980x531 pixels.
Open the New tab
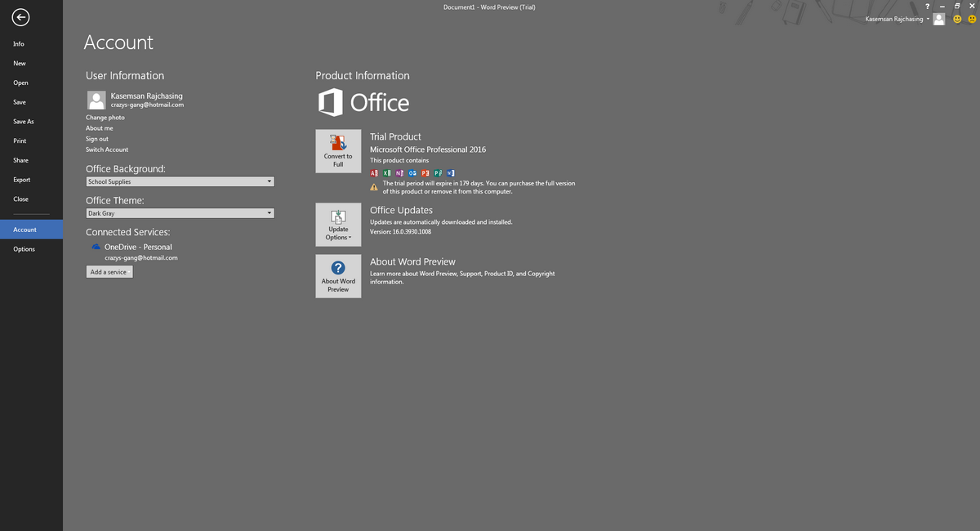click(x=31, y=63)
